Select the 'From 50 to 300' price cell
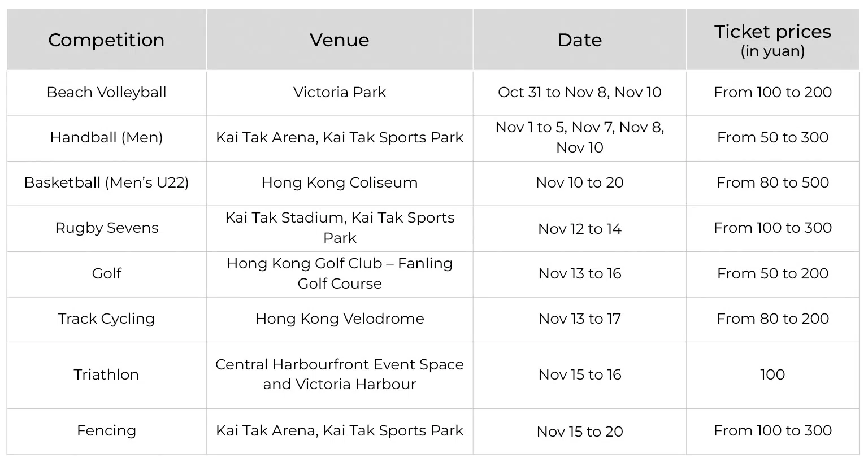 [772, 137]
